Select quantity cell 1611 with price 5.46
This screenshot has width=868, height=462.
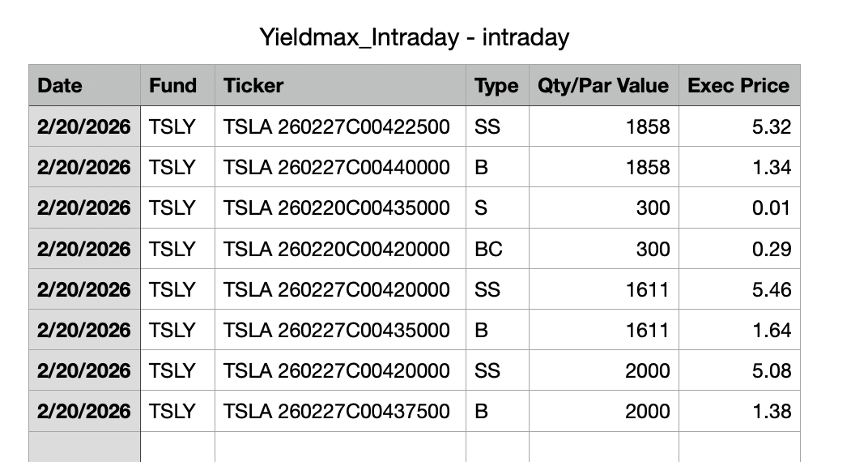604,289
